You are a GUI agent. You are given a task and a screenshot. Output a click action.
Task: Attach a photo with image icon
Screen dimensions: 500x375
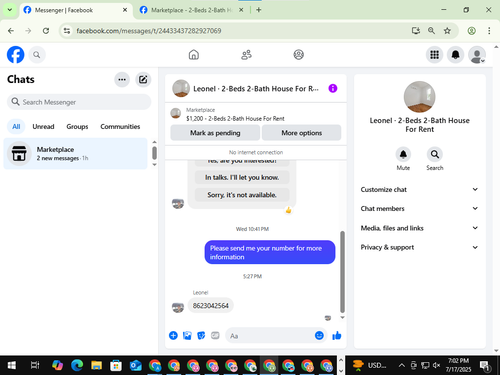[187, 335]
